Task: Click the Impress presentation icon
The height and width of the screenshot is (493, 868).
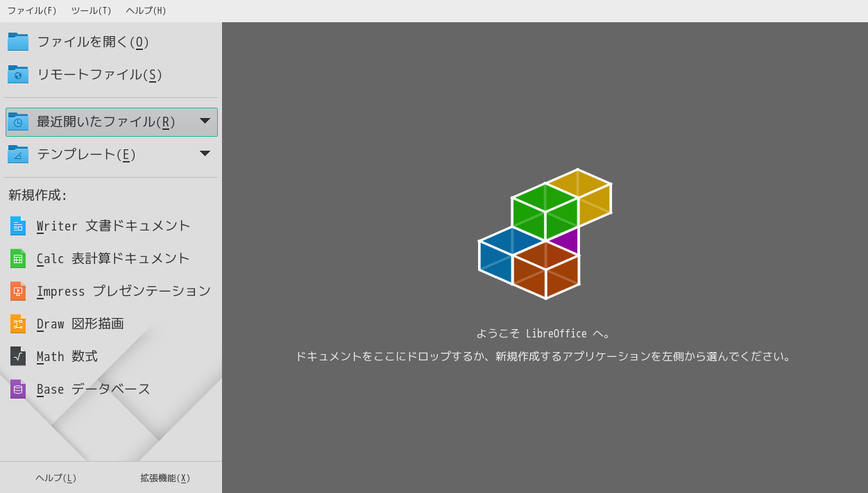Action: click(x=18, y=291)
